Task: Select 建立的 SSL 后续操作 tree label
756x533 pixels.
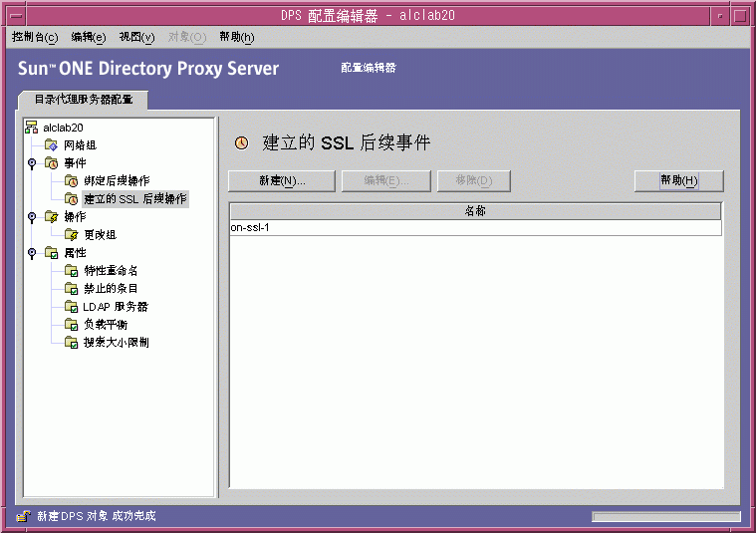Action: (135, 198)
